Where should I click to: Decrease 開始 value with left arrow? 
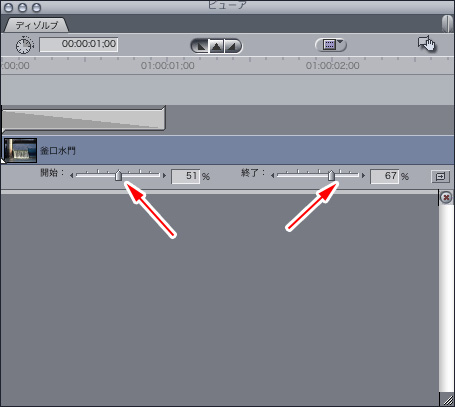coord(71,175)
